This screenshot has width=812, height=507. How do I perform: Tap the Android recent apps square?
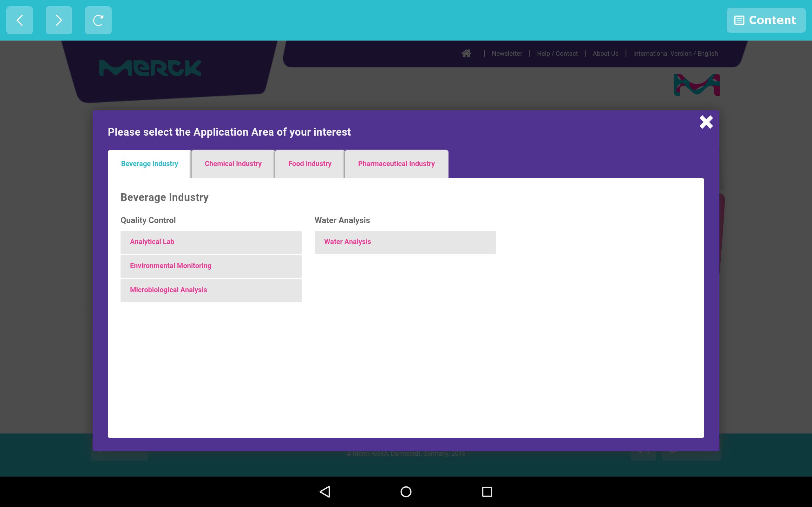point(487,491)
